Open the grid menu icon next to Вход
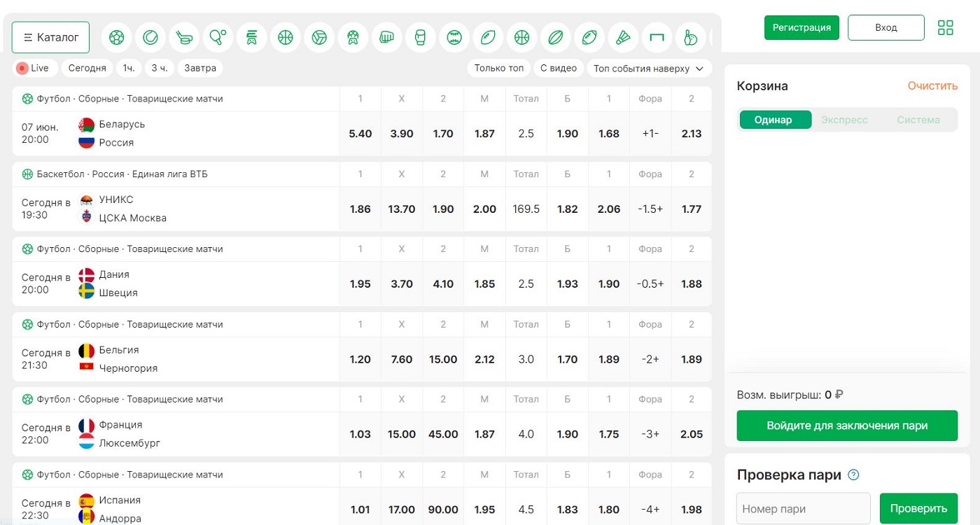This screenshot has height=525, width=980. coord(946,27)
